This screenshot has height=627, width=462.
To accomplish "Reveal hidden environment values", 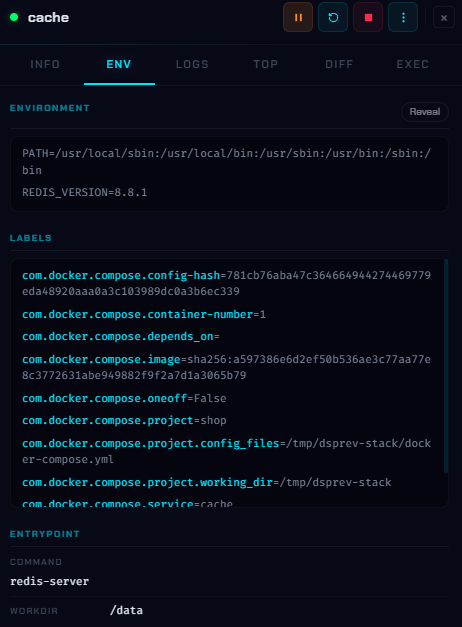I will [x=425, y=112].
